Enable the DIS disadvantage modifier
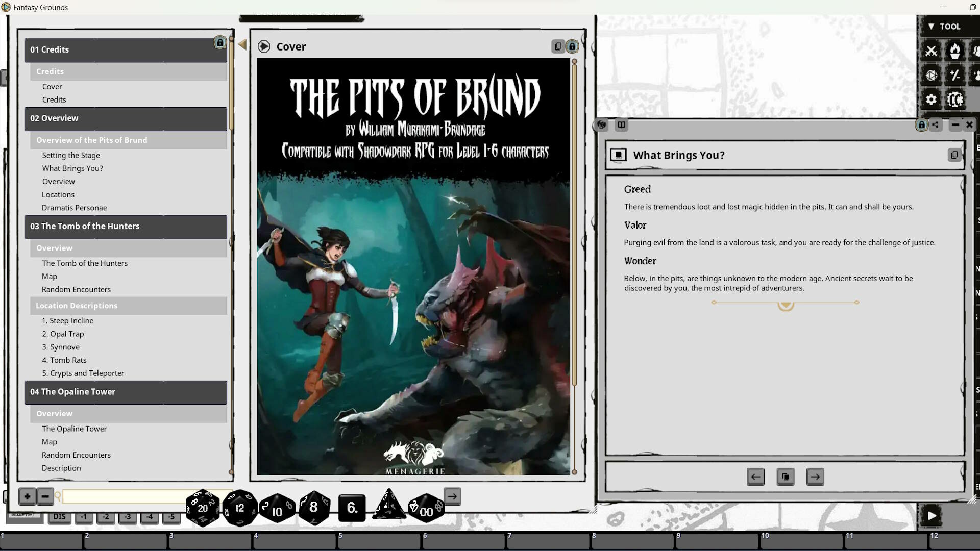This screenshot has height=551, width=980. point(59,517)
